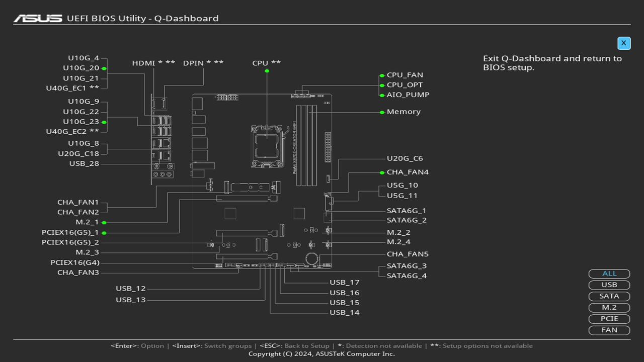The image size is (644, 362).
Task: Click the PCIEX16(G4) slot label
Action: (75, 262)
